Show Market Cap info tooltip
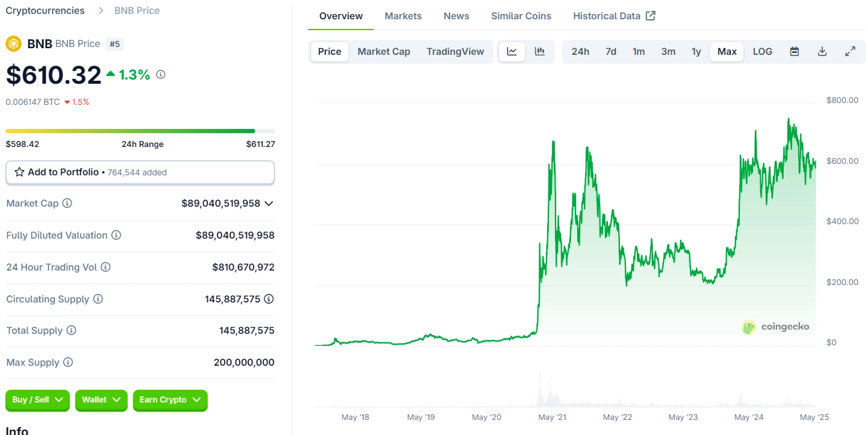 67,204
